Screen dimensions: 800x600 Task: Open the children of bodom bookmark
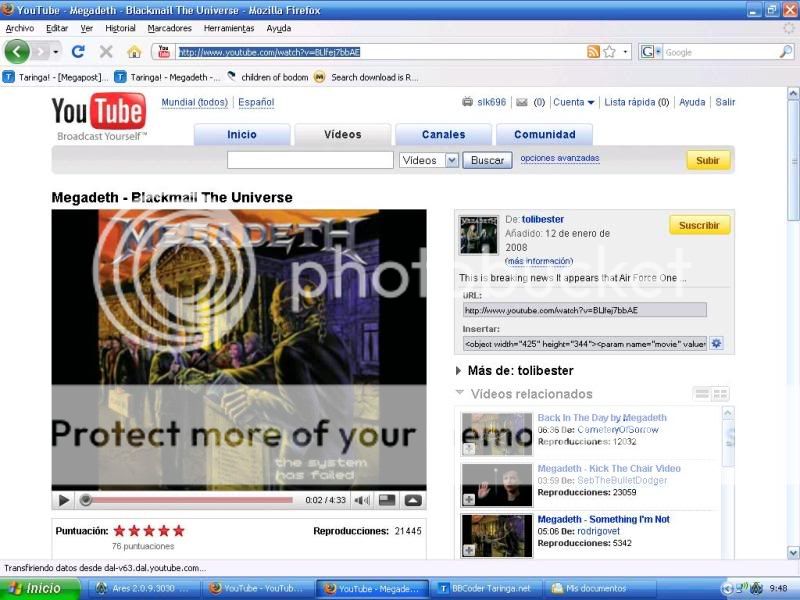click(x=268, y=77)
